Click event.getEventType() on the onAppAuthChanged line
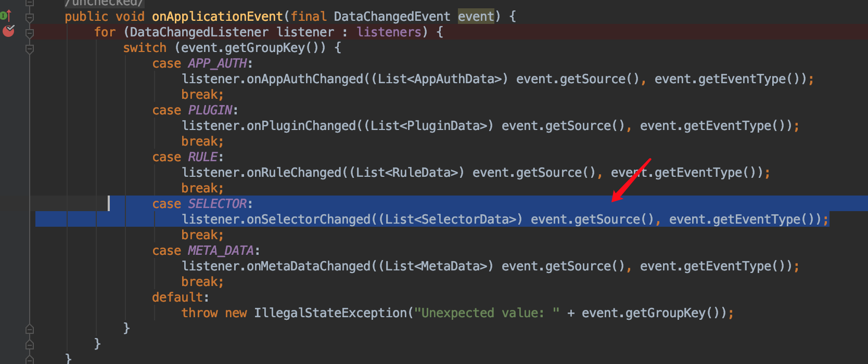The image size is (868, 364). pos(731,79)
